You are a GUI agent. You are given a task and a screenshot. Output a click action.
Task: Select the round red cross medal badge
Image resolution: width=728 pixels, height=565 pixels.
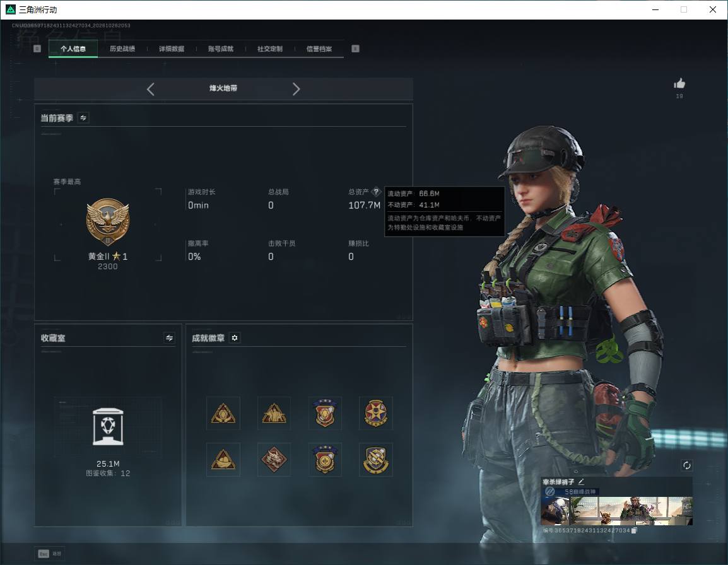coord(375,413)
